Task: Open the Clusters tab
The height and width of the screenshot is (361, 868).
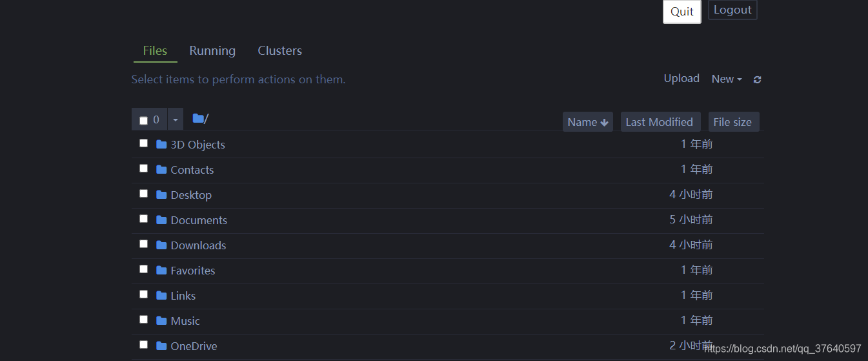Action: 279,50
